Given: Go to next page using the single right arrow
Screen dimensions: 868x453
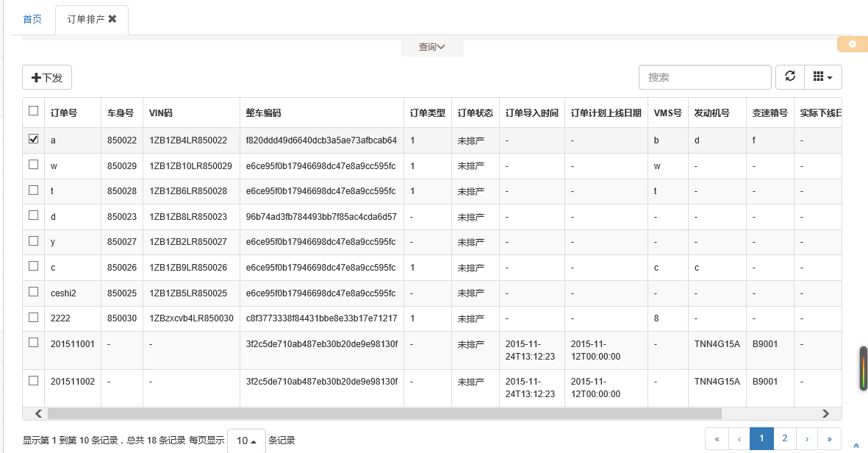Looking at the screenshot, I should tap(807, 439).
